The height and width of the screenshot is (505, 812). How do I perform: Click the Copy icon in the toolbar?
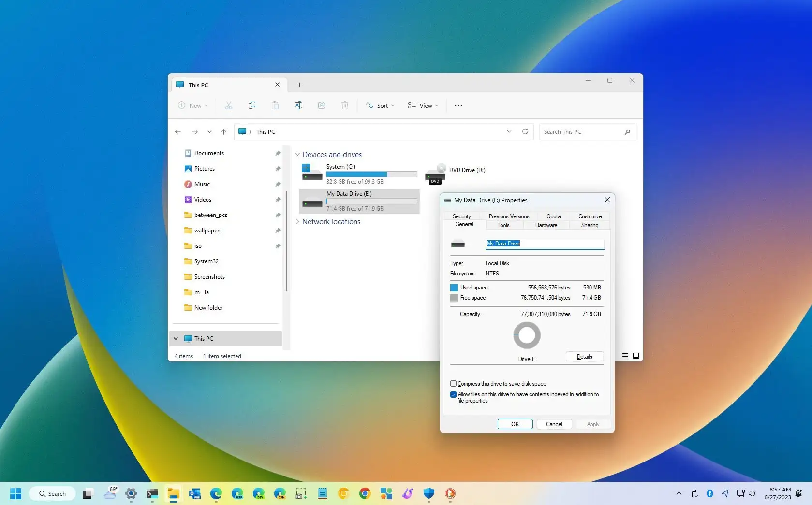click(x=252, y=105)
